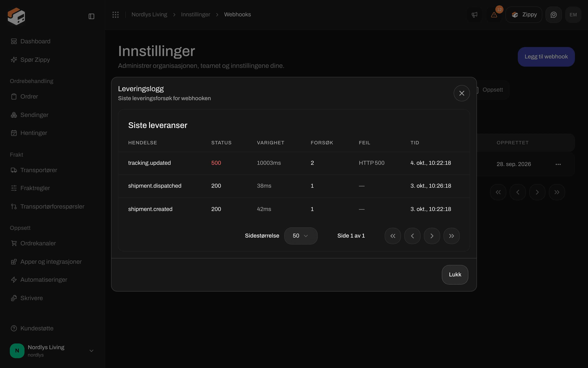Go to next page in Siste leveranser
588x368 pixels.
(432, 236)
